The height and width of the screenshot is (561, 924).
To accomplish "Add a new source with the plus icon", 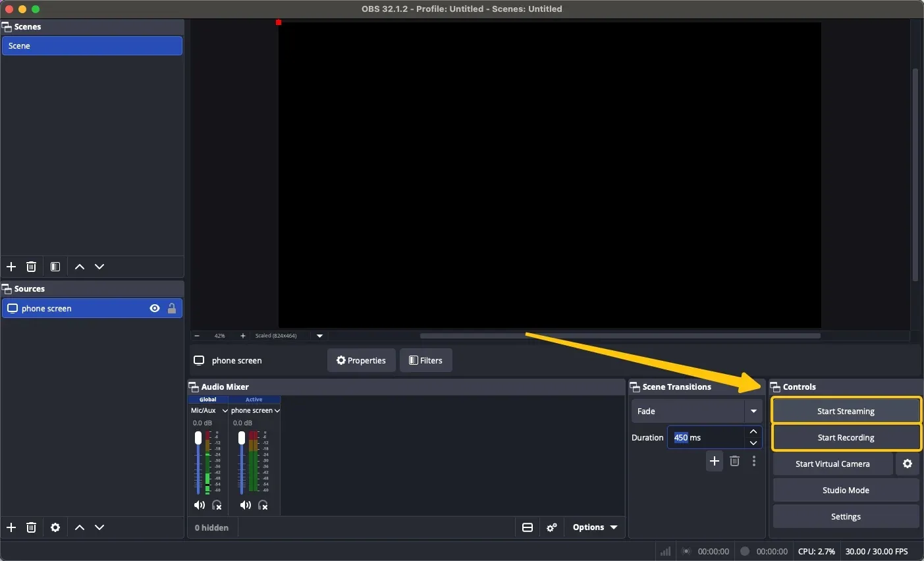I will point(11,527).
